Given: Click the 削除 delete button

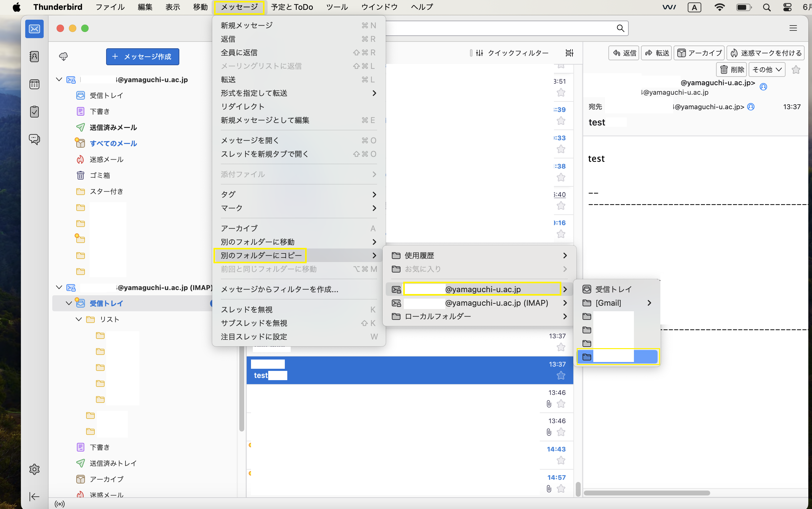Looking at the screenshot, I should pos(731,70).
